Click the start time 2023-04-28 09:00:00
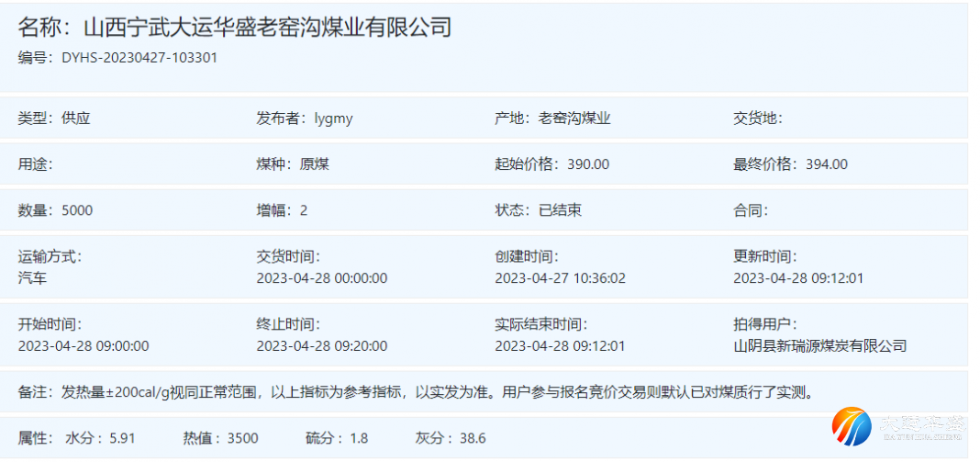 (x=84, y=346)
